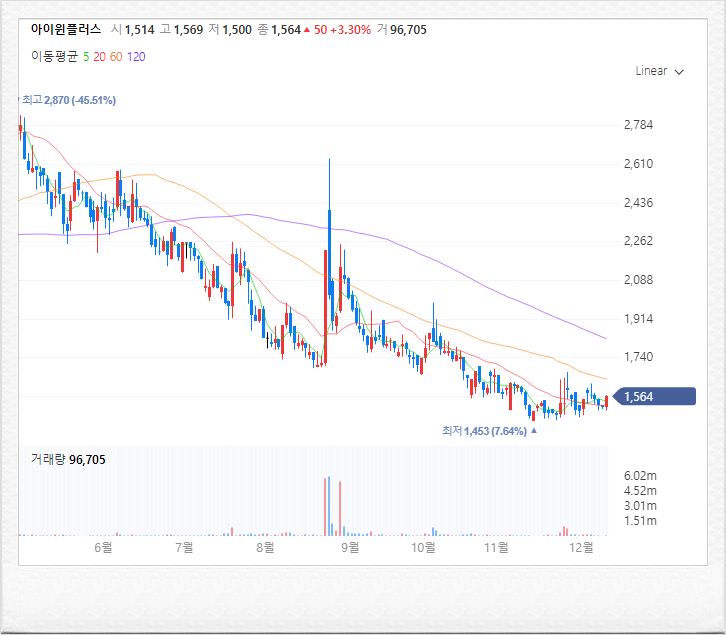This screenshot has height=635, width=726.
Task: Click the 10월 date axis label
Action: [423, 547]
